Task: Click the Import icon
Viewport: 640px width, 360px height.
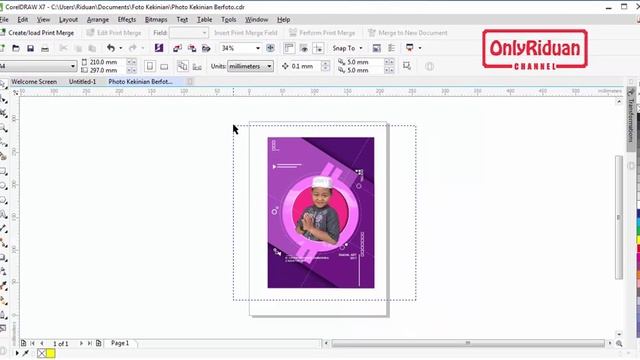Action: click(177, 48)
